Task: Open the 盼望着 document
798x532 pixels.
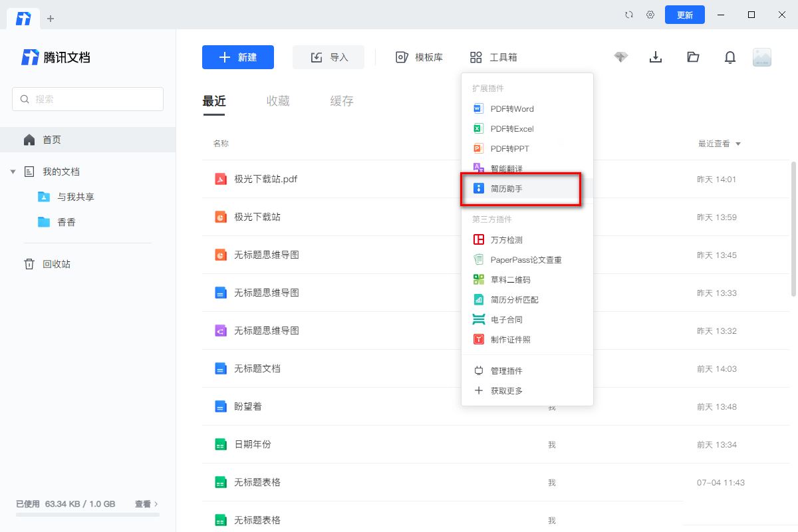Action: click(248, 406)
